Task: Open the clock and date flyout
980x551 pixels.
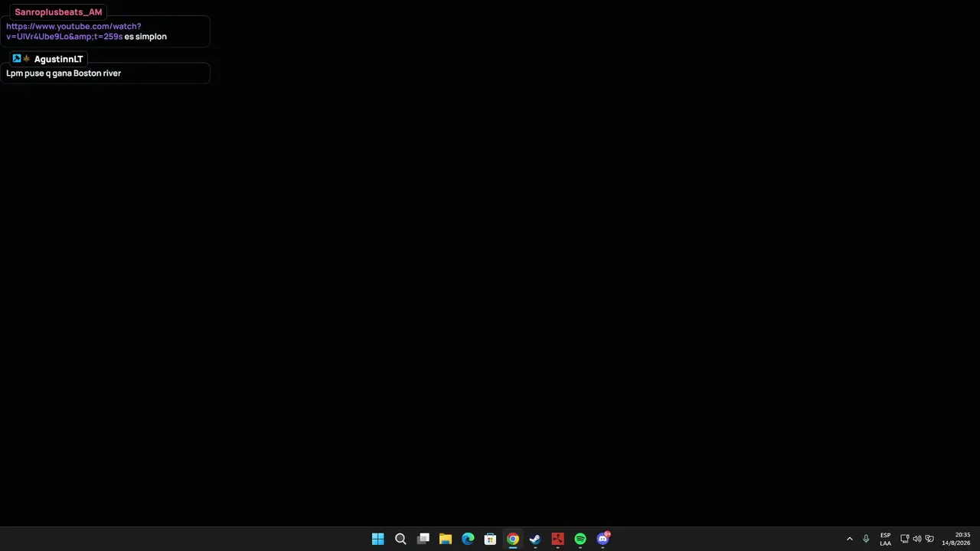Action: point(956,540)
